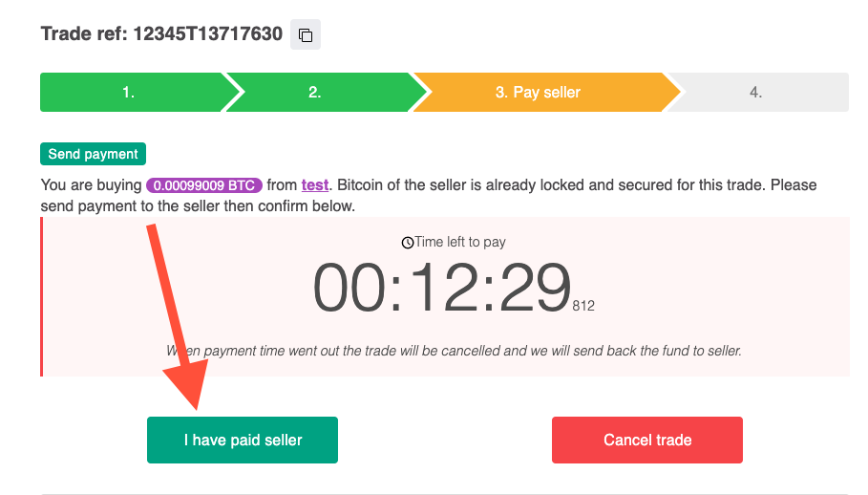Copy the trade reference using the copy icon
This screenshot has height=495, width=868.
pyautogui.click(x=306, y=35)
